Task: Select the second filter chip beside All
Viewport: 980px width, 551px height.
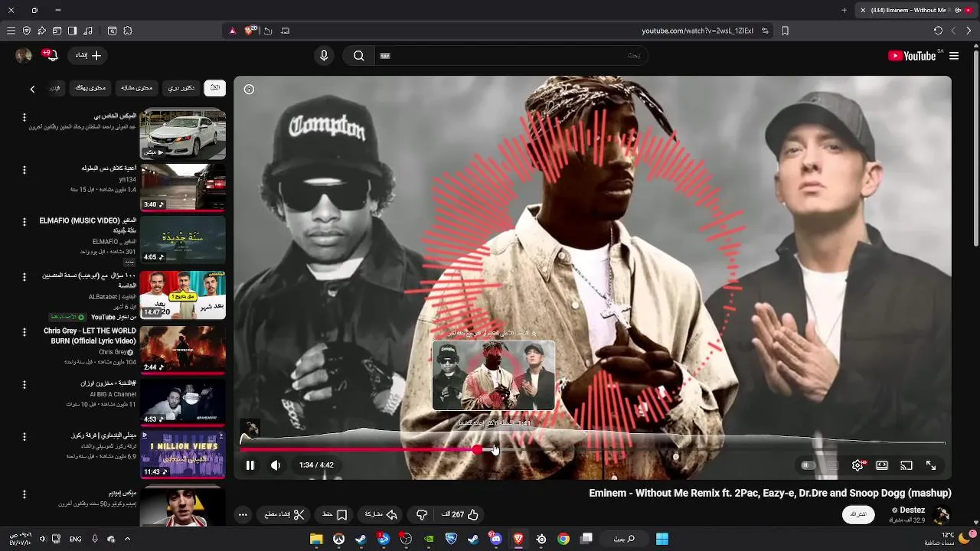Action: 181,88
